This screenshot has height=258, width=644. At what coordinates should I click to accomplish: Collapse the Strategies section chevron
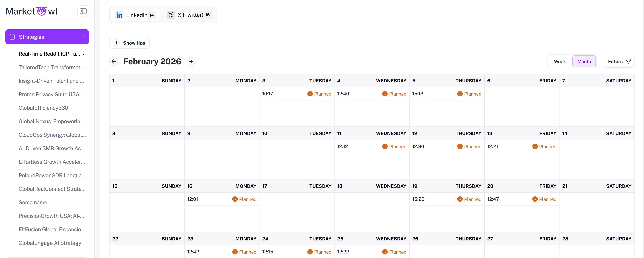pos(84,37)
